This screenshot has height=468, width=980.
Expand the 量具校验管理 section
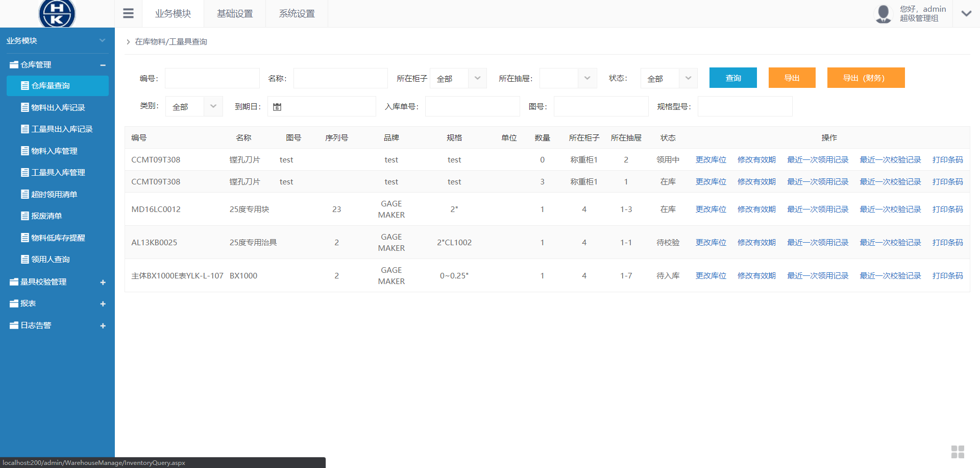[103, 282]
